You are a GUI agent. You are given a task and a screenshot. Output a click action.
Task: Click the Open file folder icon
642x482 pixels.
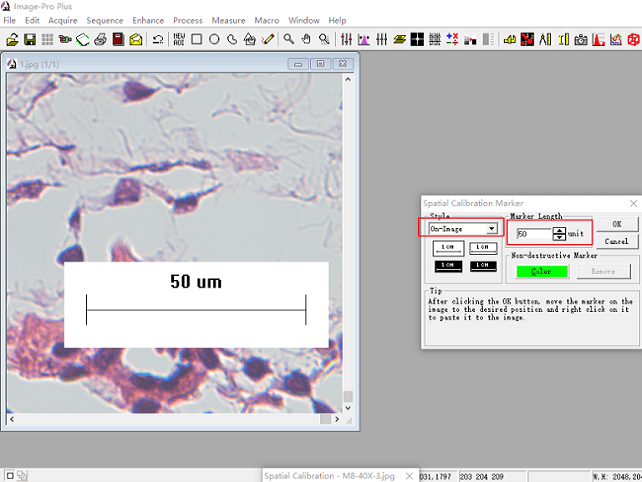click(12, 40)
